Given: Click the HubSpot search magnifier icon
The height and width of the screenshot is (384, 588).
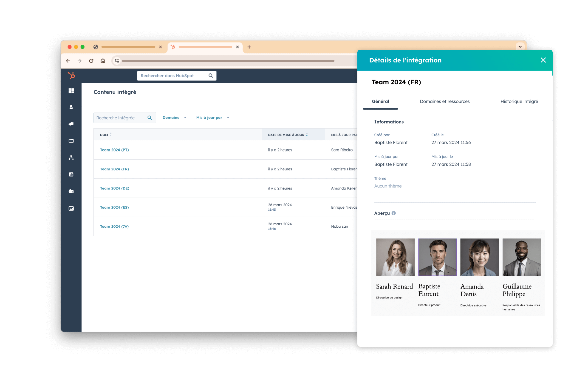Looking at the screenshot, I should click(x=211, y=76).
